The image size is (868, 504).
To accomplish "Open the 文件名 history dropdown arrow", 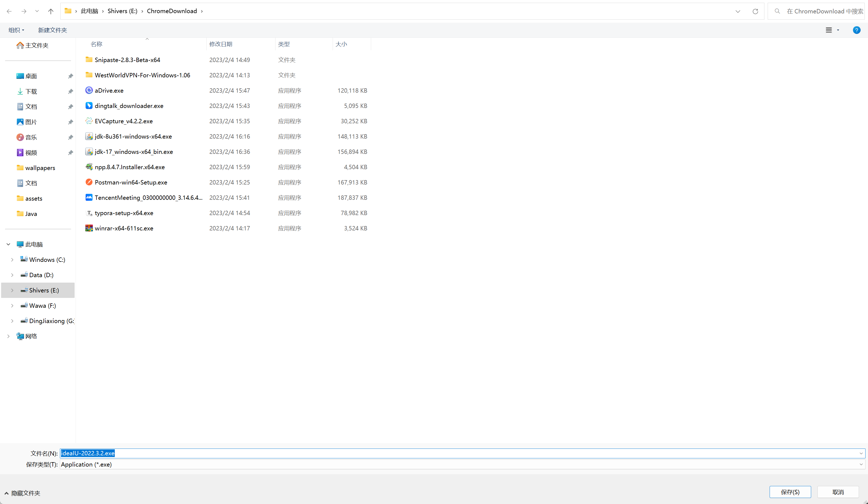I will pos(861,453).
